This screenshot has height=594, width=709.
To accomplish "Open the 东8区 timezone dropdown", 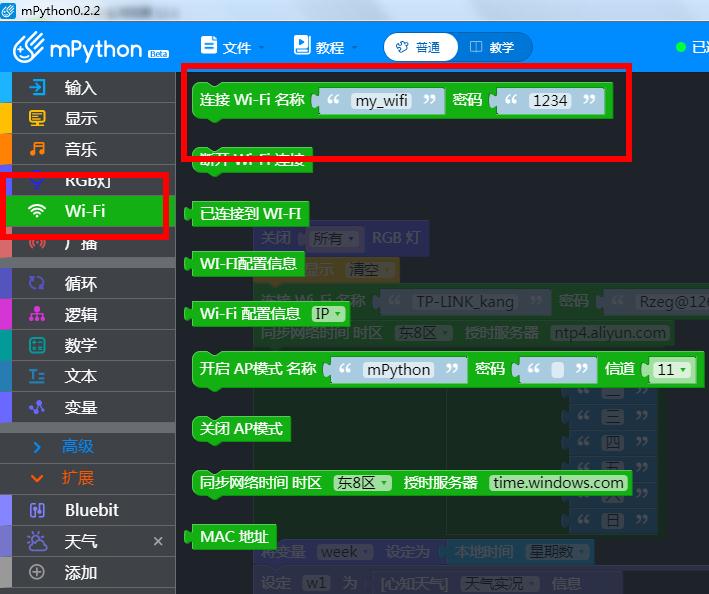I will pos(362,483).
